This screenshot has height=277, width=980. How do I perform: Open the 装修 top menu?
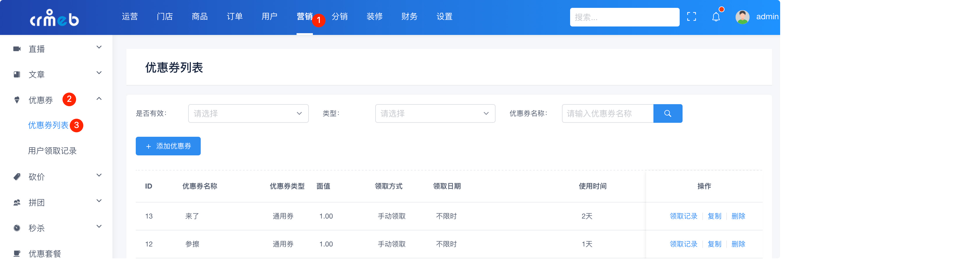375,17
